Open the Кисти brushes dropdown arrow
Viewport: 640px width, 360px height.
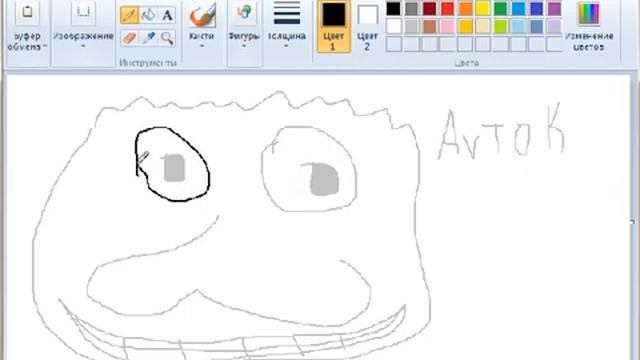click(x=202, y=46)
